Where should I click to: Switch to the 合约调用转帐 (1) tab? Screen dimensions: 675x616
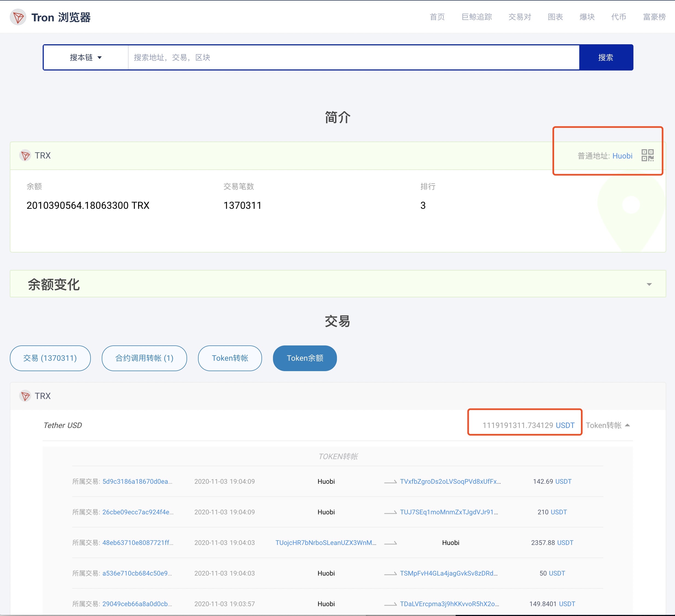pyautogui.click(x=144, y=358)
